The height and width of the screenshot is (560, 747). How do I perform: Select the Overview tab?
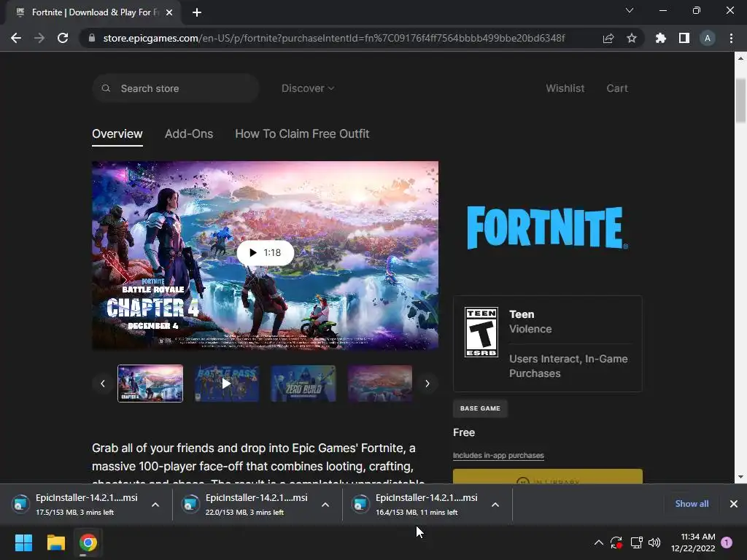117,134
